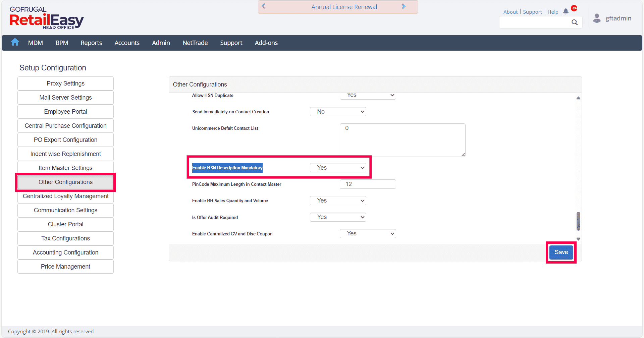The image size is (644, 338).
Task: Click the Setup Configuration heading
Action: [53, 68]
